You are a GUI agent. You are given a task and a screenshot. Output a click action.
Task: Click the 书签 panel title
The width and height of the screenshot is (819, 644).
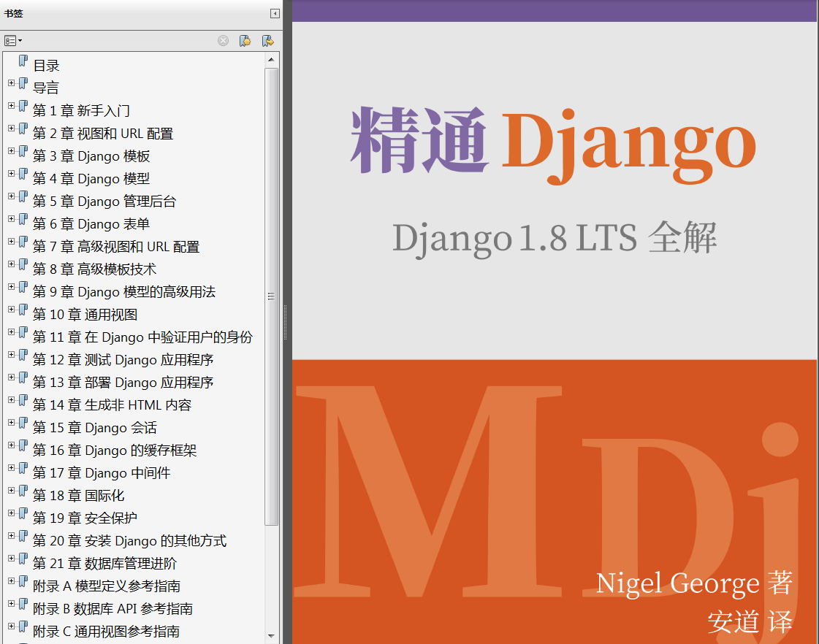(x=14, y=14)
